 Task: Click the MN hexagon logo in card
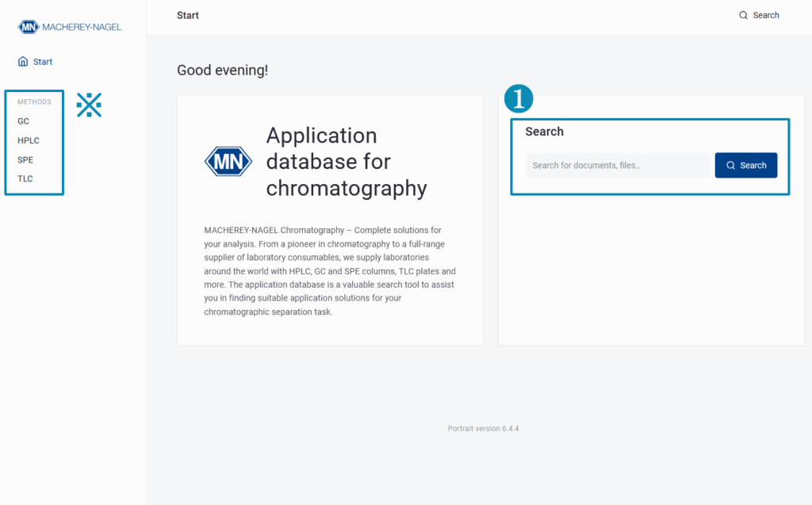coord(228,161)
